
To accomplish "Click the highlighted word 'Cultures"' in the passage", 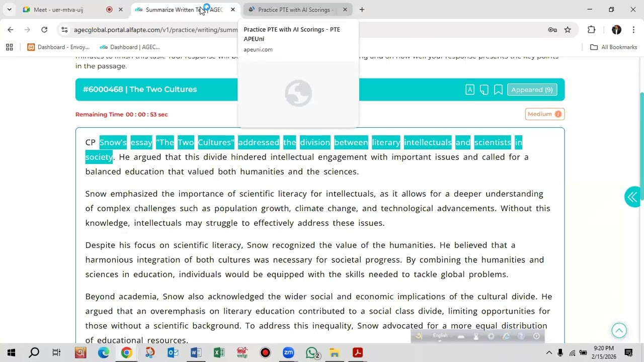I will pyautogui.click(x=216, y=142).
